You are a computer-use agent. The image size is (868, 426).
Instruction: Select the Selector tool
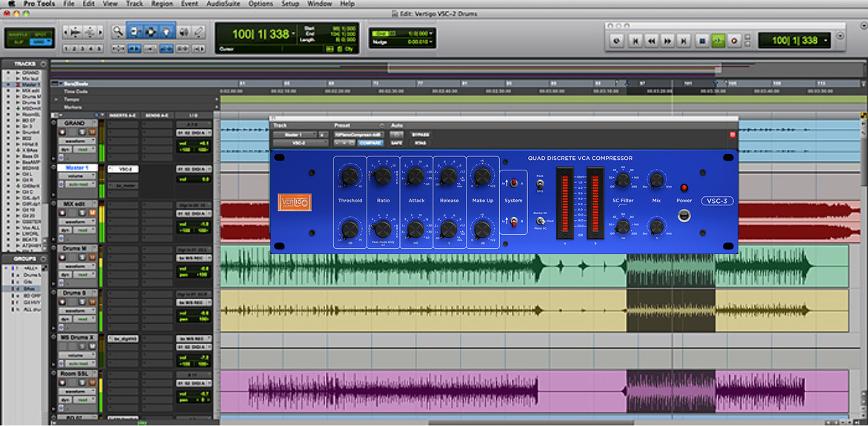pyautogui.click(x=150, y=31)
